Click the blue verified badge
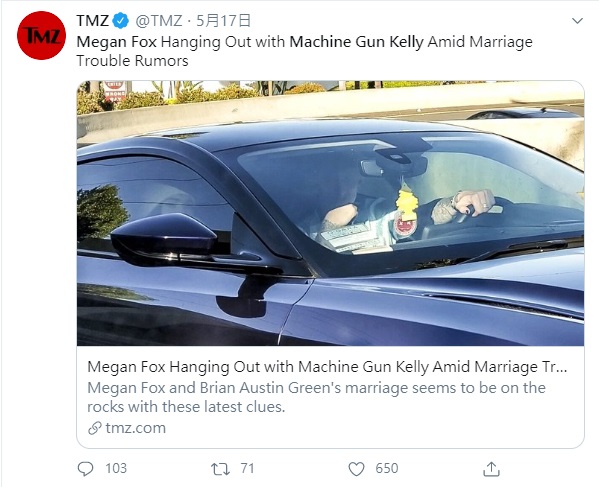The image size is (599, 487). (x=121, y=21)
